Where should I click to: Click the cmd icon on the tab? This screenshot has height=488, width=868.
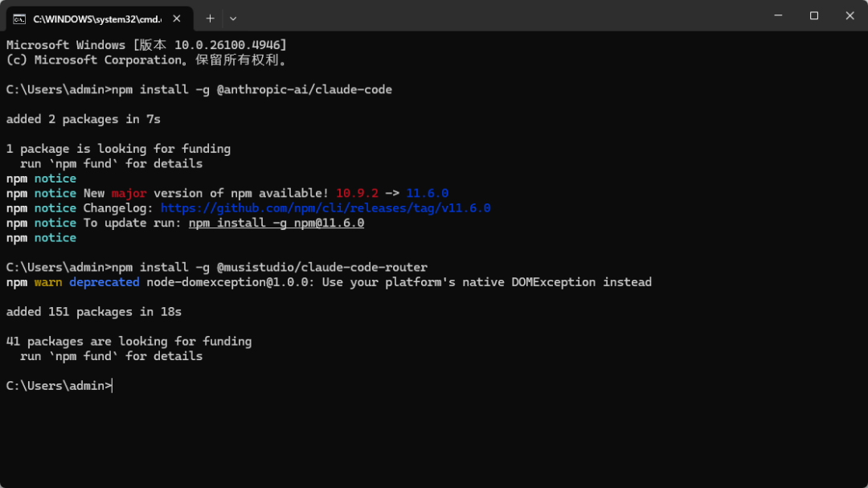click(19, 18)
